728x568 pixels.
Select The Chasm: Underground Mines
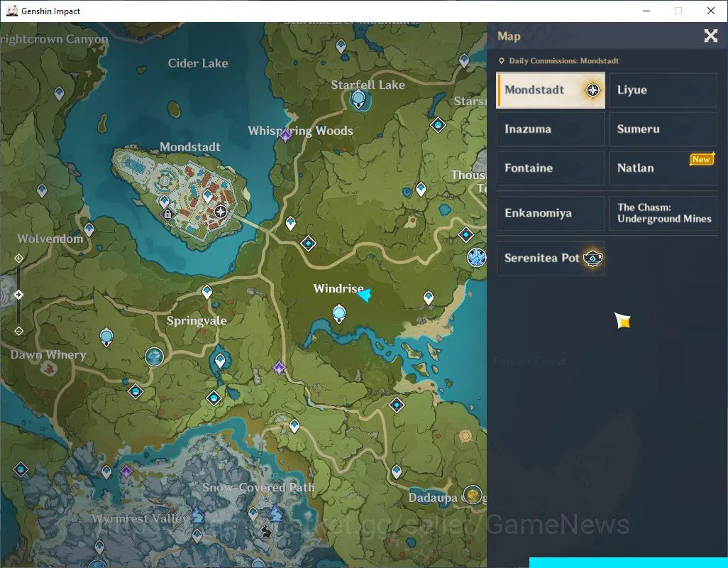663,213
